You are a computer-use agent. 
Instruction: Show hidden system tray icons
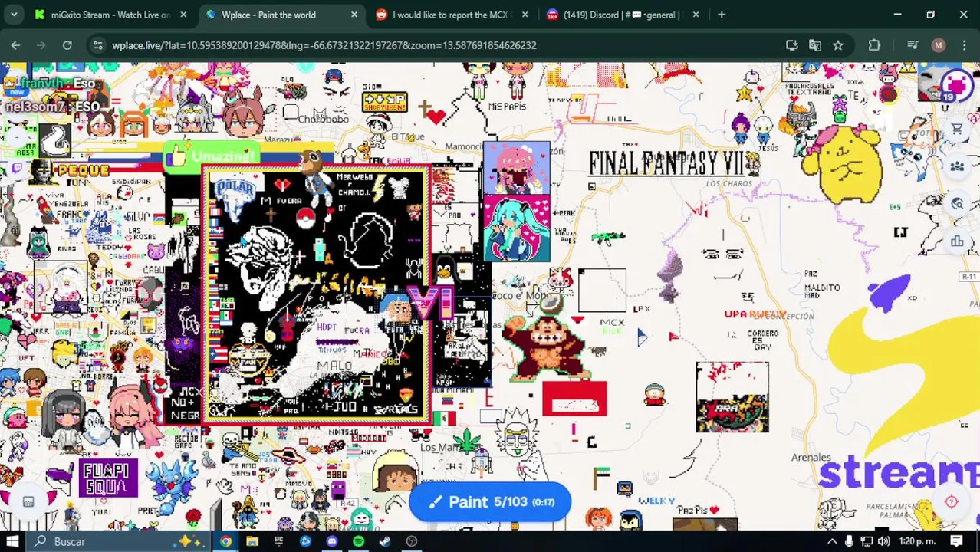832,542
